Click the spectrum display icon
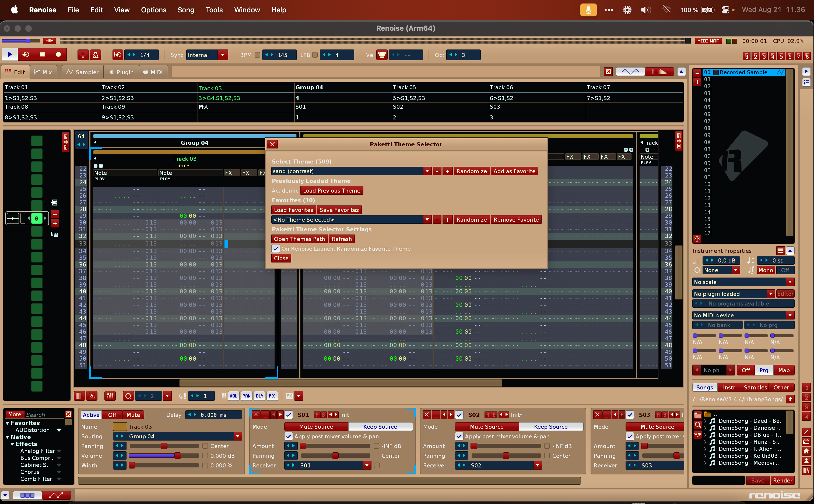 coord(659,72)
